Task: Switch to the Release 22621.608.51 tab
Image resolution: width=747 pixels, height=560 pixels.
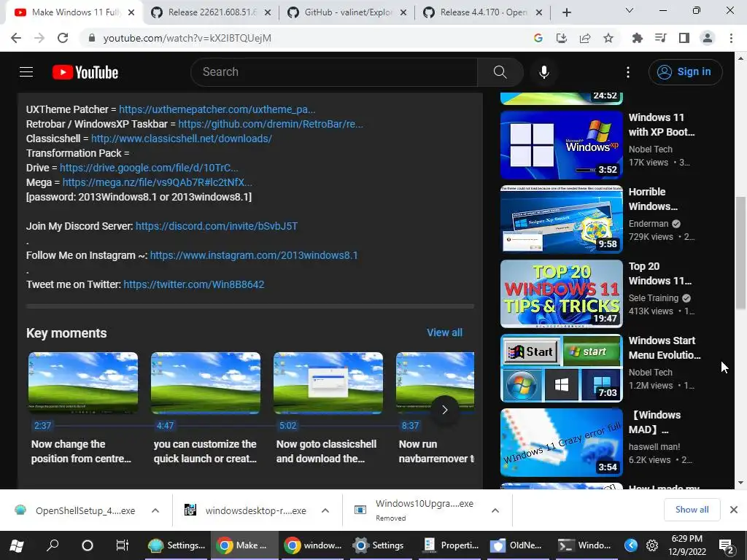Action: click(x=211, y=12)
